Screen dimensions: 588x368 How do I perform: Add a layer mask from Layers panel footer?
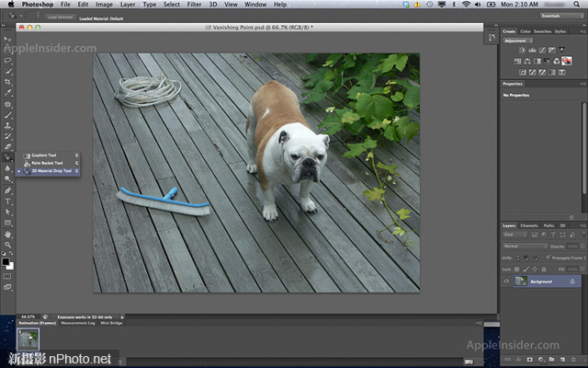tap(530, 360)
